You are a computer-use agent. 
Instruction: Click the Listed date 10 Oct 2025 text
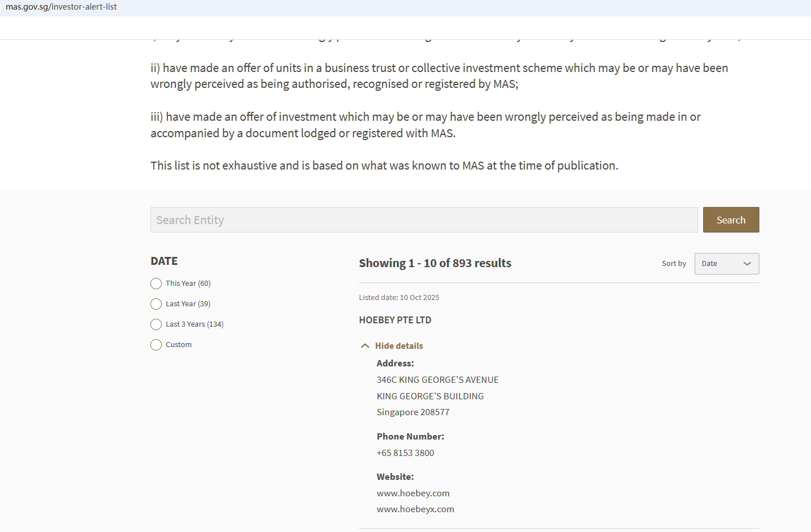point(399,298)
